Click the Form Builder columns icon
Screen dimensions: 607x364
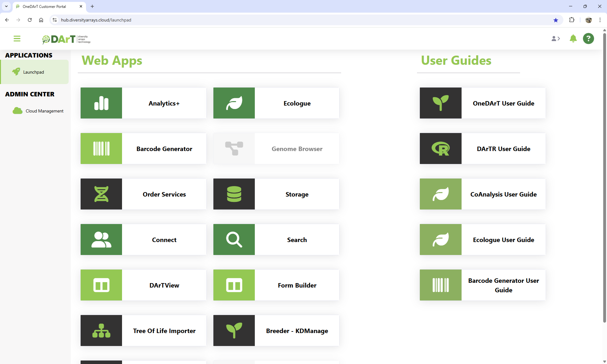(x=234, y=285)
